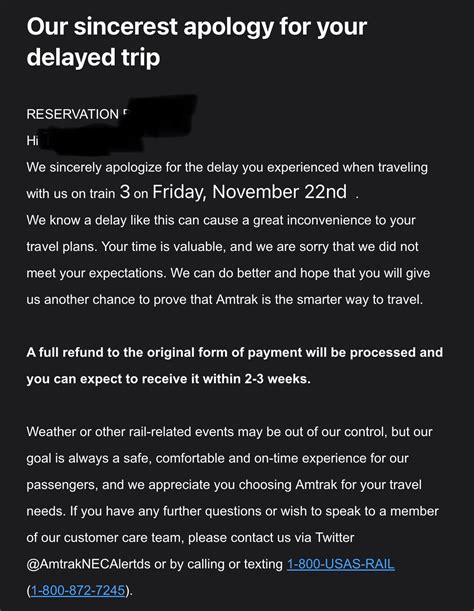Click the word 'Twitter' in contact line
474x611 pixels.
click(x=334, y=538)
